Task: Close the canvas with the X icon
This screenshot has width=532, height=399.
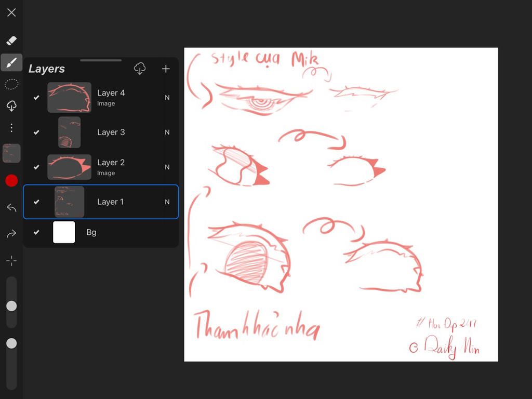Action: tap(11, 12)
